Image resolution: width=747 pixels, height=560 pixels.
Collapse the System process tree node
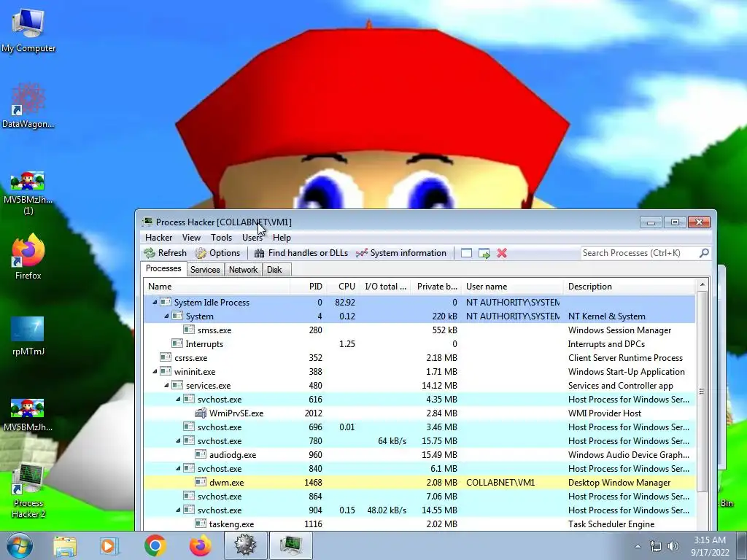click(167, 316)
